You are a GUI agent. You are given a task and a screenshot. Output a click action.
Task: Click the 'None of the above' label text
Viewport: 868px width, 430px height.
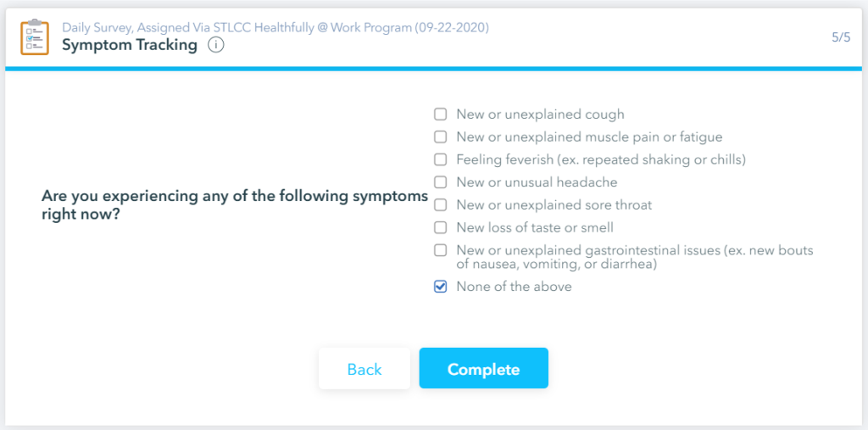pyautogui.click(x=514, y=287)
